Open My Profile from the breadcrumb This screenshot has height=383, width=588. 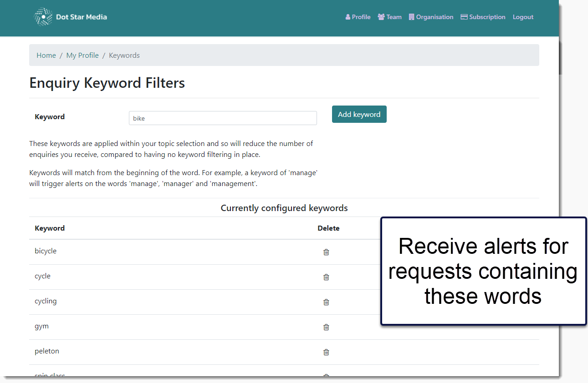pyautogui.click(x=82, y=55)
